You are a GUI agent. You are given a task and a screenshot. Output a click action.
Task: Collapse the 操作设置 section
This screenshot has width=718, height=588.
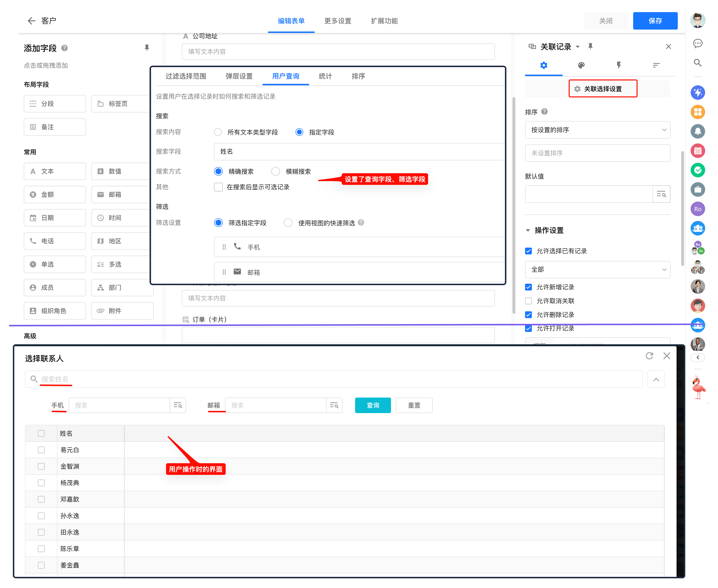coord(527,230)
